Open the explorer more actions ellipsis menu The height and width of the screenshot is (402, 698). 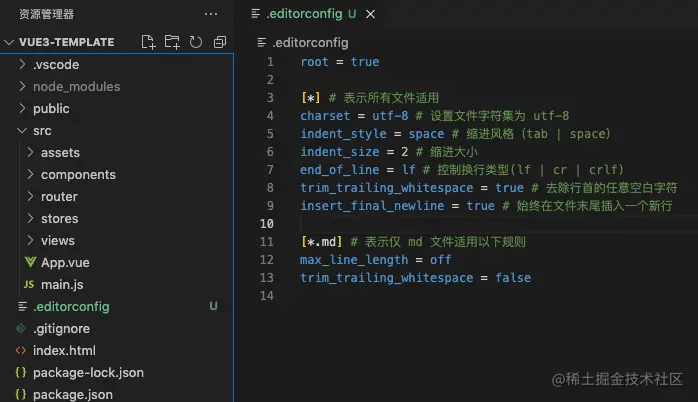tap(211, 14)
